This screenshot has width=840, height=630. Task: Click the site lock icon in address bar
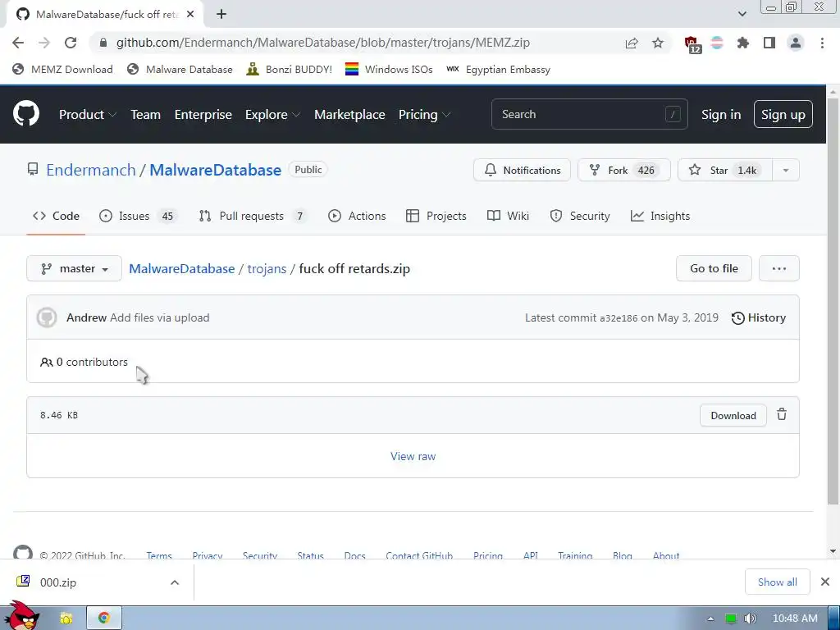pyautogui.click(x=103, y=43)
